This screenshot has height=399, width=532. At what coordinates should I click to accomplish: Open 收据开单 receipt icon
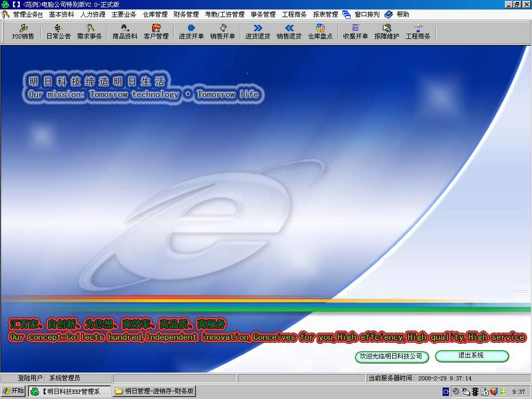355,32
